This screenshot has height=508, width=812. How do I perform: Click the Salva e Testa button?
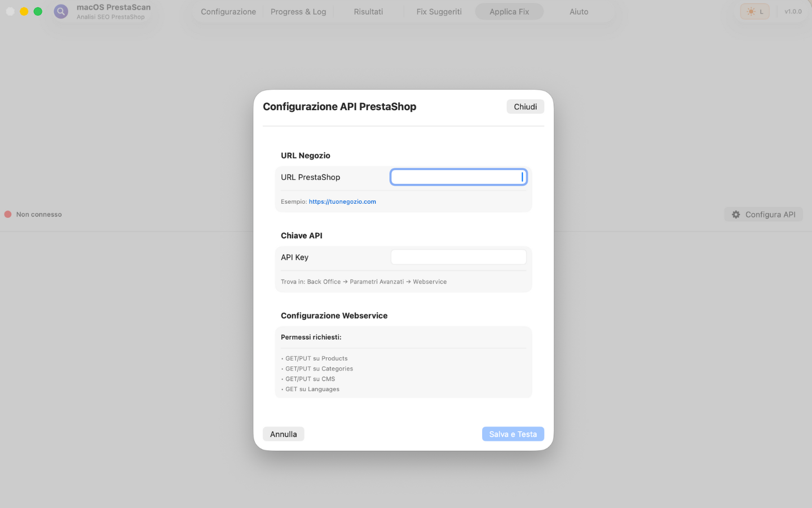click(x=513, y=434)
